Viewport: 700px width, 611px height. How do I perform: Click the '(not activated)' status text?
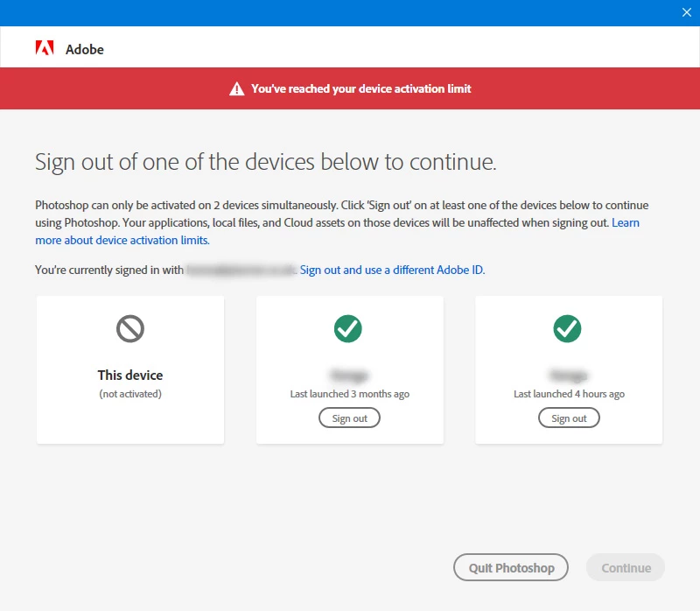(130, 394)
